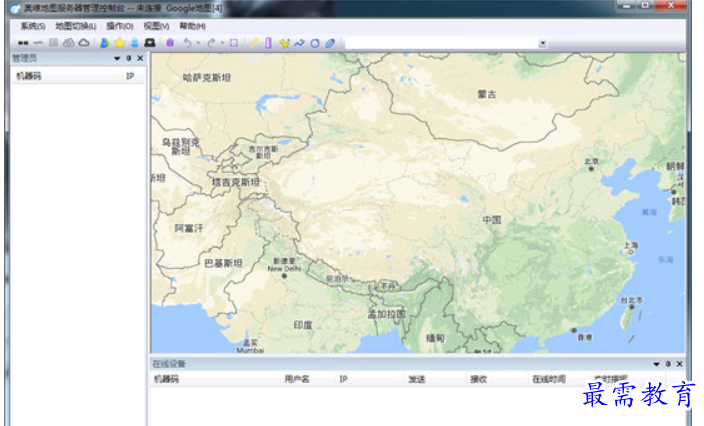The width and height of the screenshot is (704, 426).
Task: Sort by IP column in 管理员 panel
Action: pyautogui.click(x=130, y=76)
